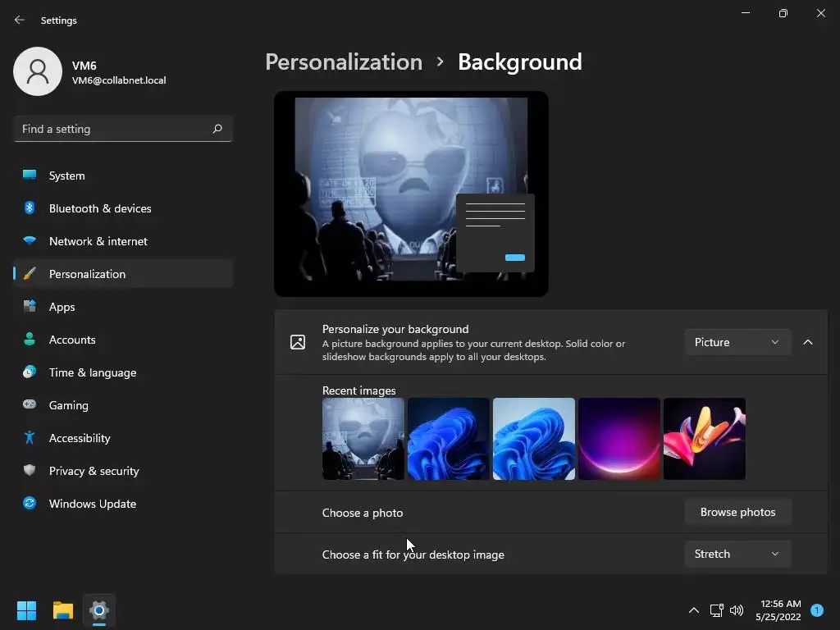Viewport: 840px width, 630px height.
Task: Click the Accounts person icon
Action: [x=30, y=339]
